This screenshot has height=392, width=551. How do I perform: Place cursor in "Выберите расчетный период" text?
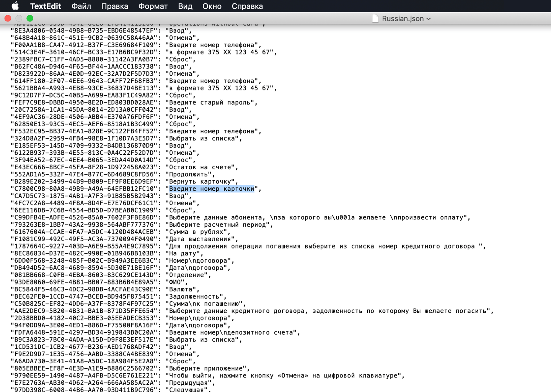coord(219,225)
